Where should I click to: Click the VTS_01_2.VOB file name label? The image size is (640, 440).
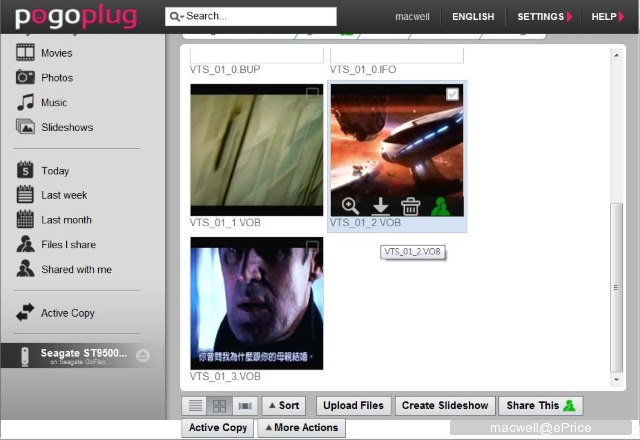click(x=365, y=222)
